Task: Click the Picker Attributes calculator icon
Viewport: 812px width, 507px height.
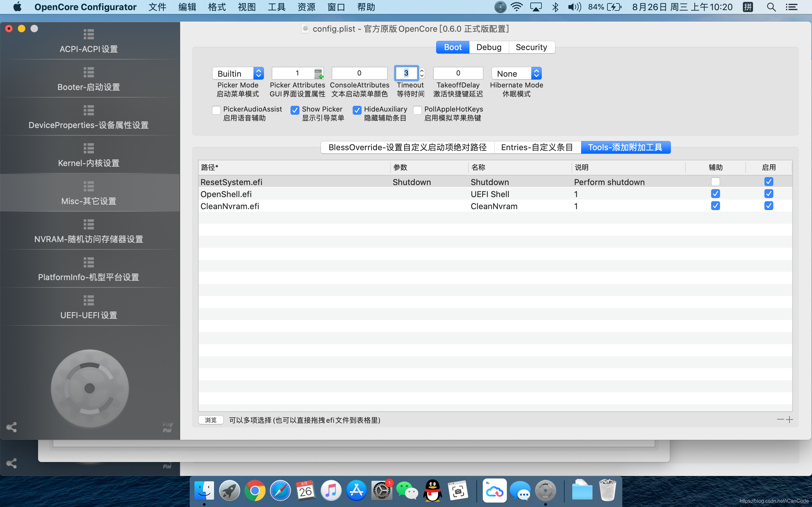Action: coord(318,74)
